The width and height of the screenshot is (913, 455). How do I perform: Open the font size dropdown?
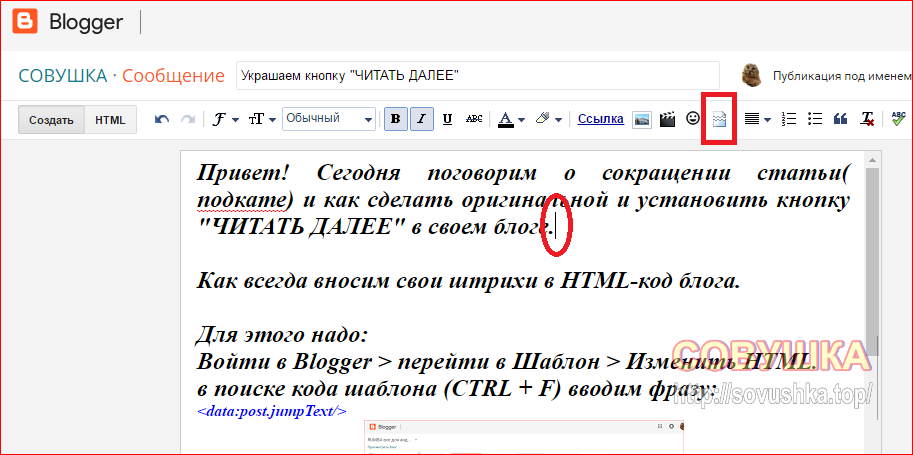(262, 119)
